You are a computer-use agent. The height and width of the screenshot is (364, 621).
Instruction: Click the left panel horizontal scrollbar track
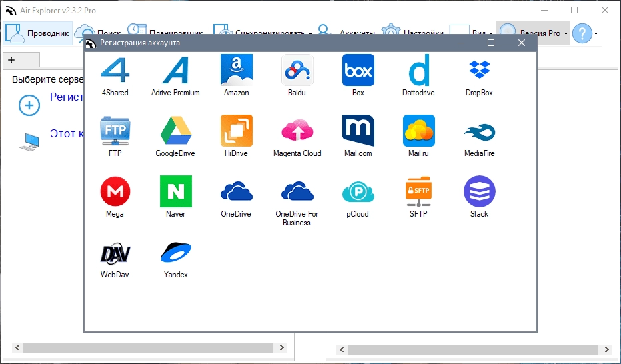pos(148,348)
